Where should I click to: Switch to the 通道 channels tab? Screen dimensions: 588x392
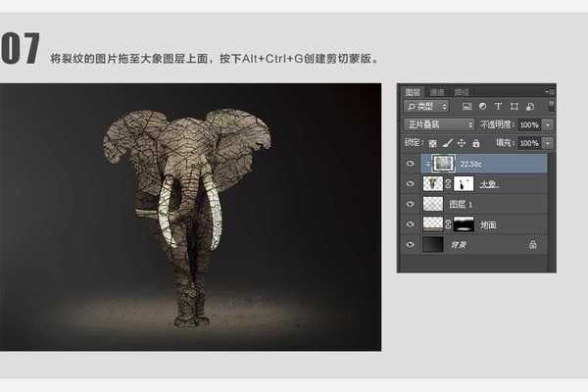[436, 91]
